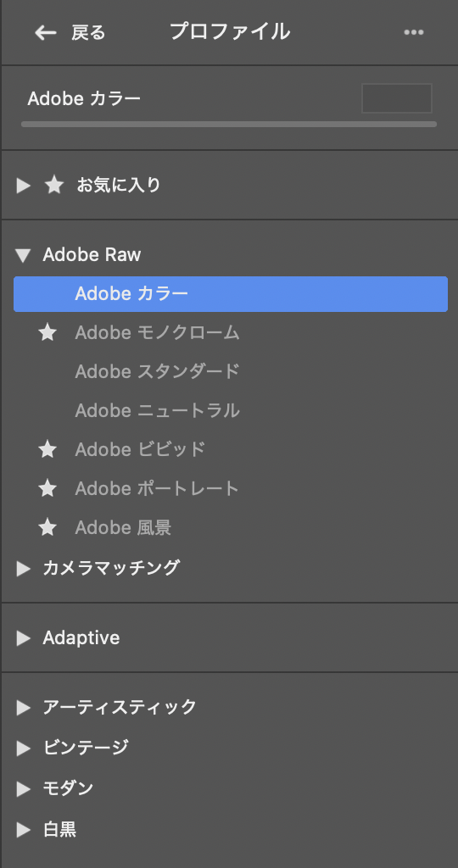Expand the アーティスティック group triangle

(23, 708)
